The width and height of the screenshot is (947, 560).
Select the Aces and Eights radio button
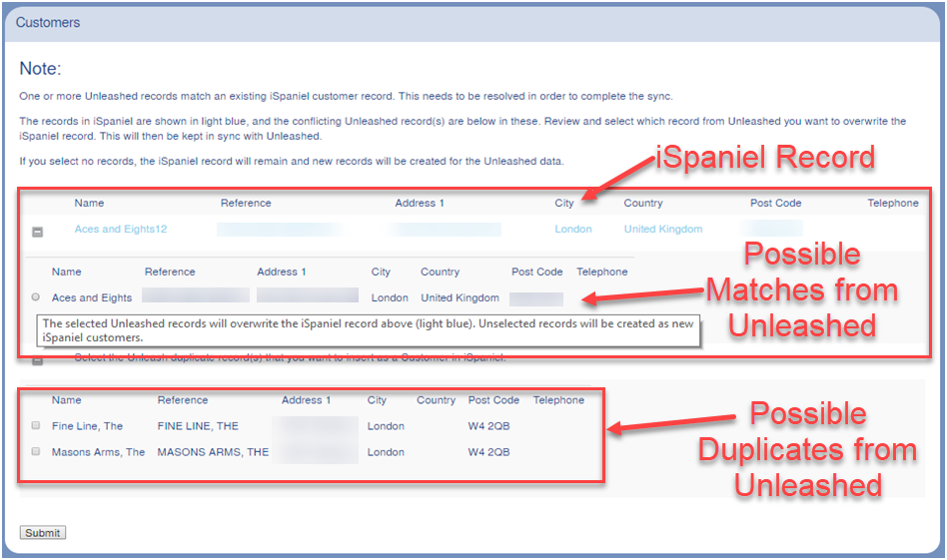click(x=36, y=296)
